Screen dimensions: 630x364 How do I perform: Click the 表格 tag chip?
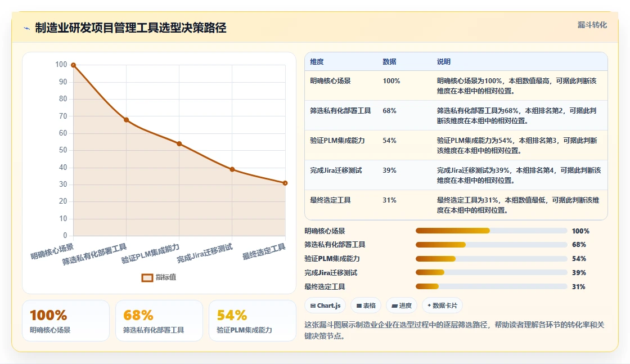366,305
